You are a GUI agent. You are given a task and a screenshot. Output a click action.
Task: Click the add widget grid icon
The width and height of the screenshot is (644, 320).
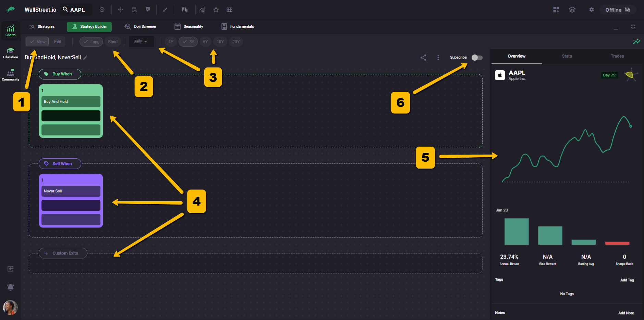556,10
